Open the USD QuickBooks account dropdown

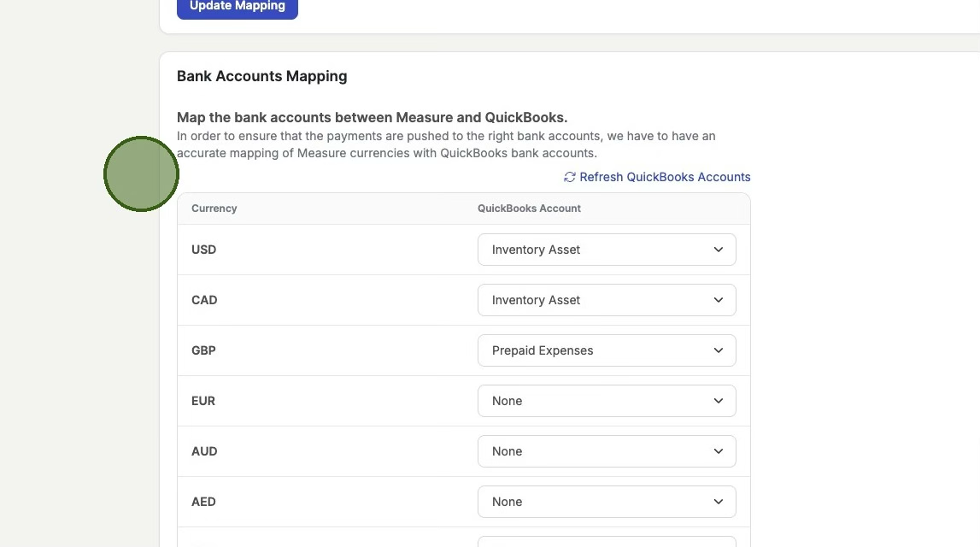click(x=606, y=250)
